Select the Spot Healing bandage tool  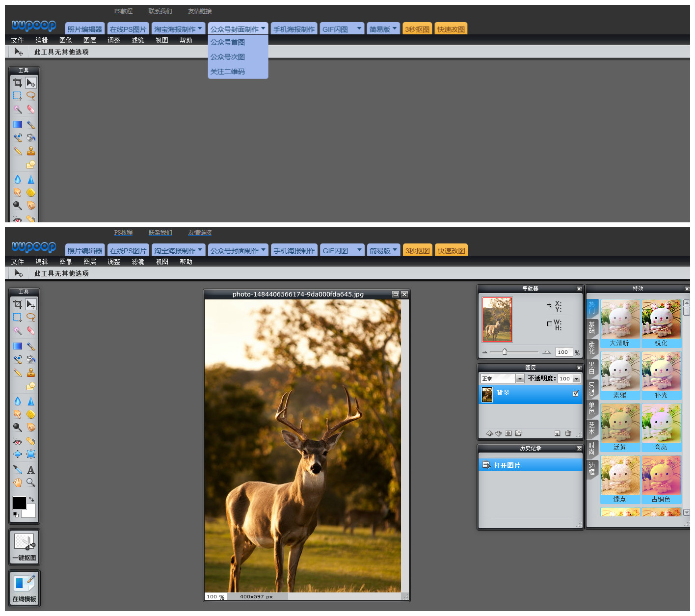coord(31,441)
